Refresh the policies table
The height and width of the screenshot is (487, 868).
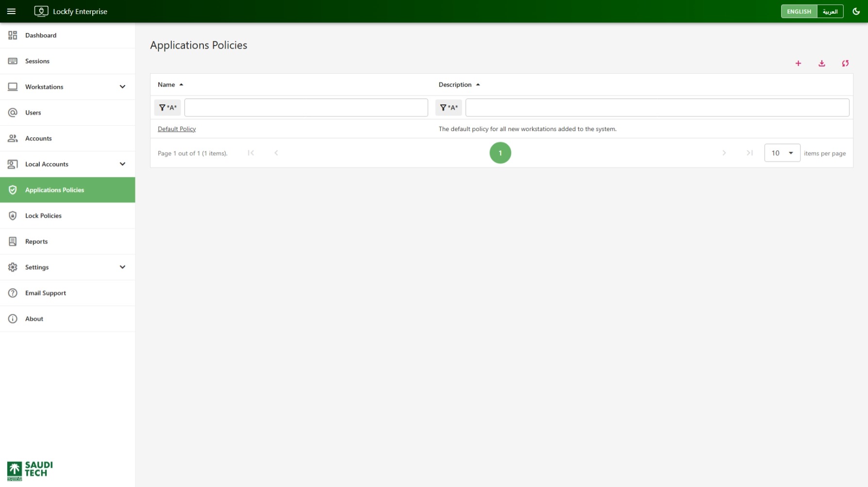[x=845, y=63]
